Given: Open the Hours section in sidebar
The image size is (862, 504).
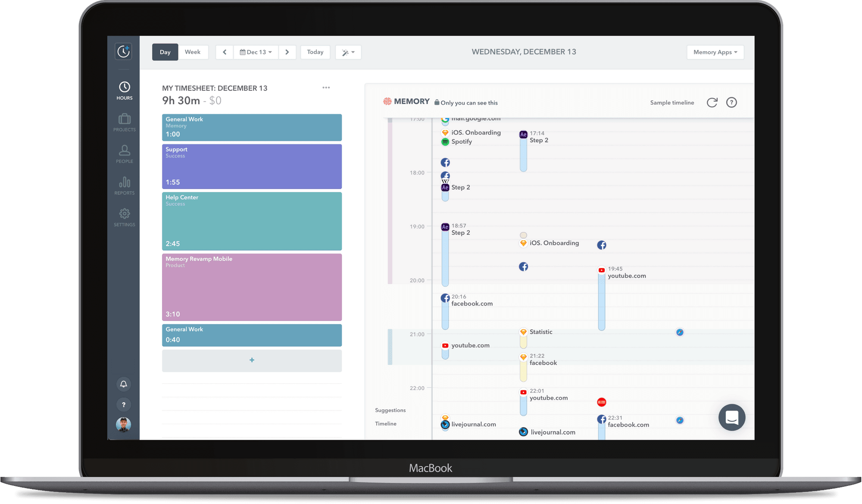Looking at the screenshot, I should [x=124, y=90].
